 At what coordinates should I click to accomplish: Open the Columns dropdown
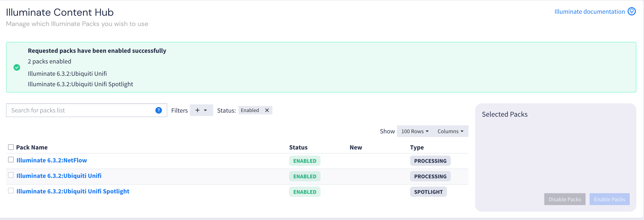pos(451,131)
